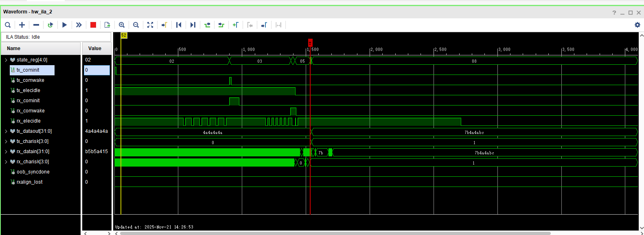
Task: Click the Waveform - hw_ila_2 title tab
Action: pos(28,12)
